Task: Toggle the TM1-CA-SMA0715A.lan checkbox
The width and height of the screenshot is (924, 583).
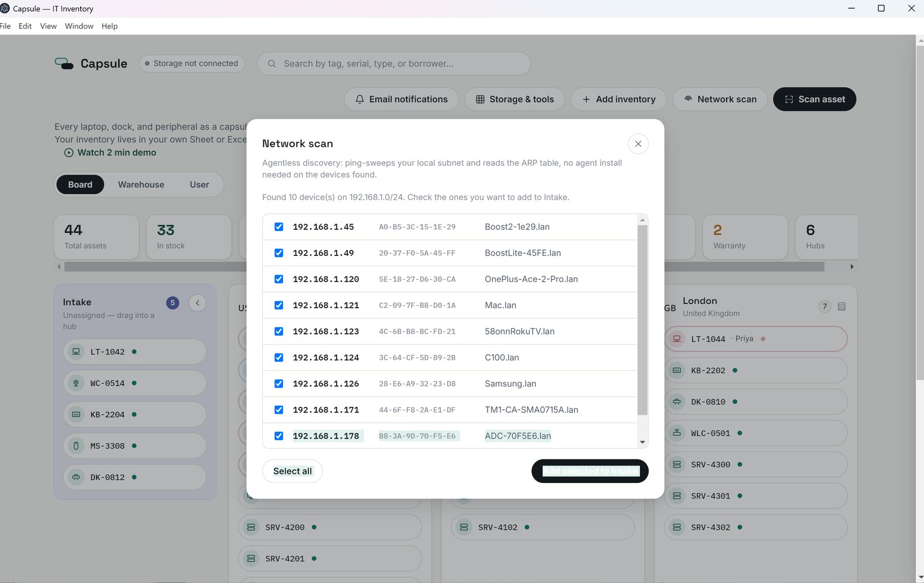Action: 279,410
